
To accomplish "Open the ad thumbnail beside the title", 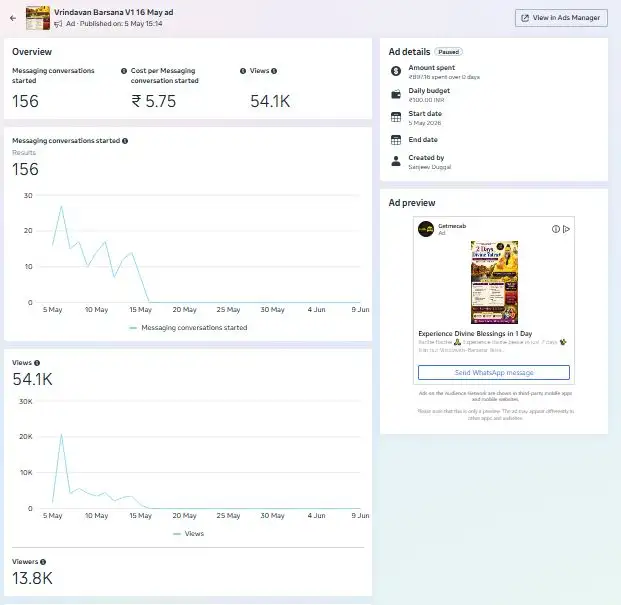I will (x=38, y=18).
